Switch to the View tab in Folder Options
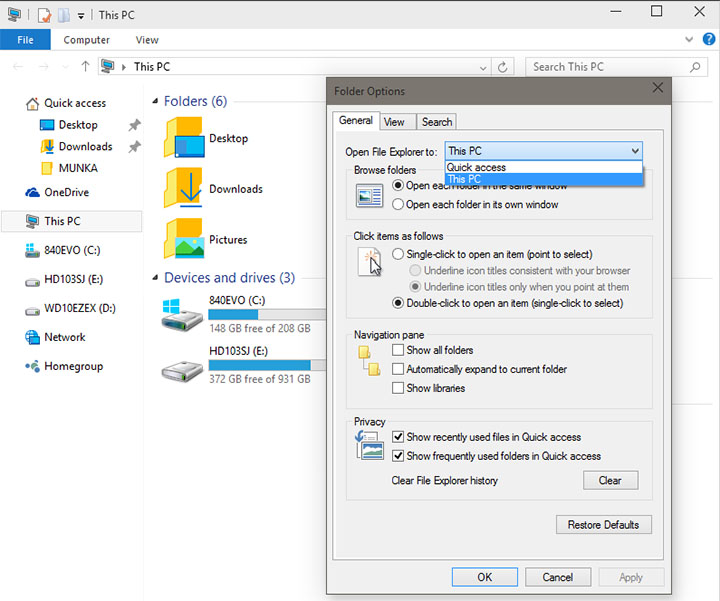720x601 pixels. point(394,122)
